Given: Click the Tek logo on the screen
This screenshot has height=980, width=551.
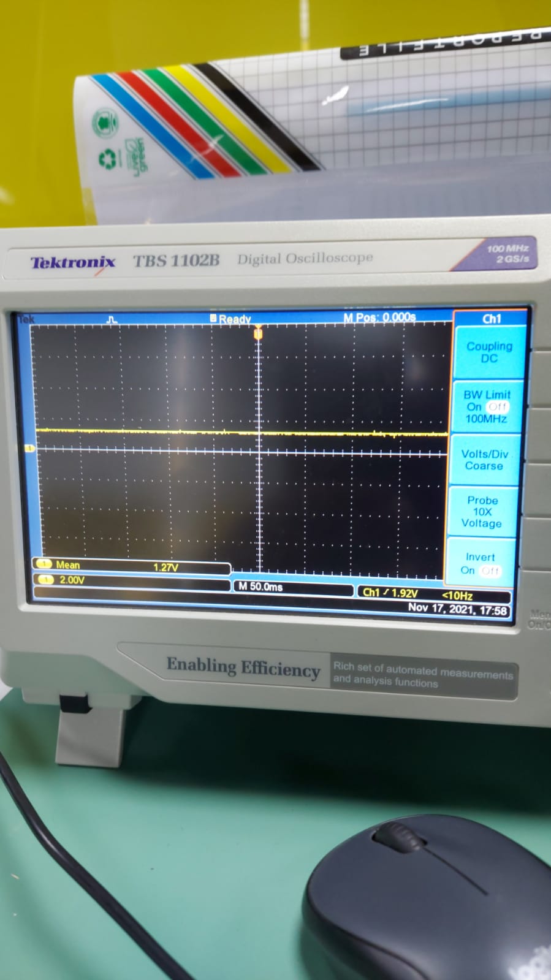Looking at the screenshot, I should coord(26,319).
